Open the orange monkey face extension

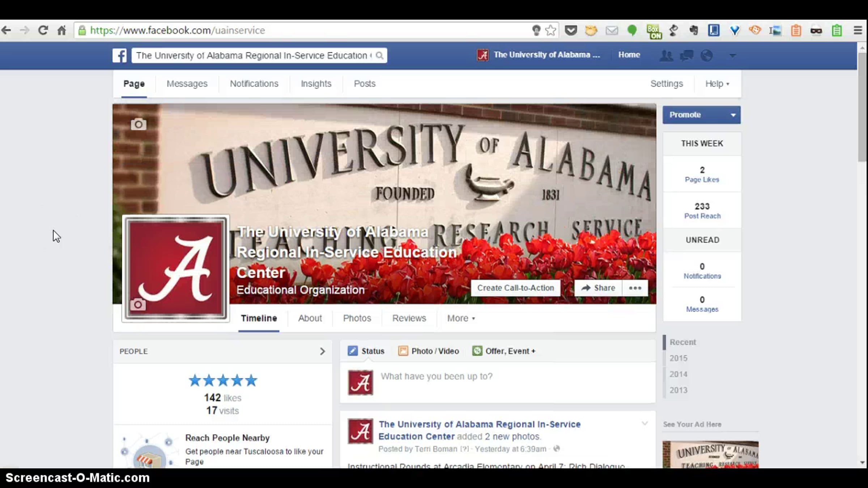(755, 30)
